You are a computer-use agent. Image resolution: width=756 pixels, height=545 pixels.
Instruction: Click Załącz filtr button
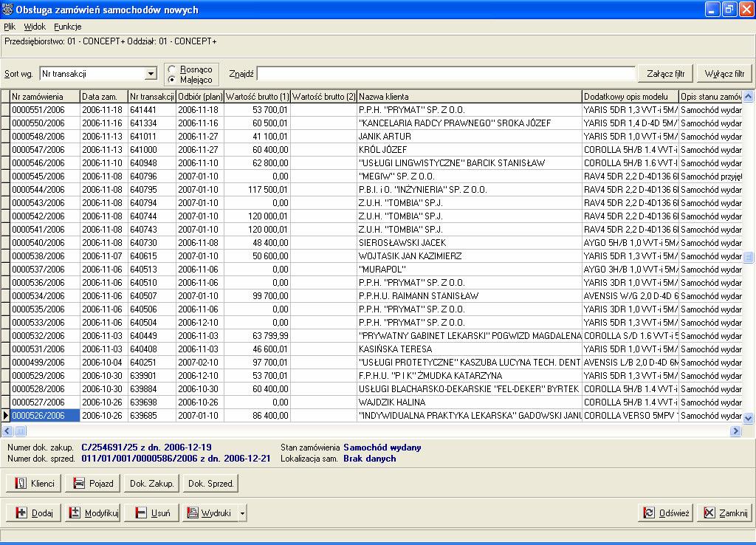665,73
